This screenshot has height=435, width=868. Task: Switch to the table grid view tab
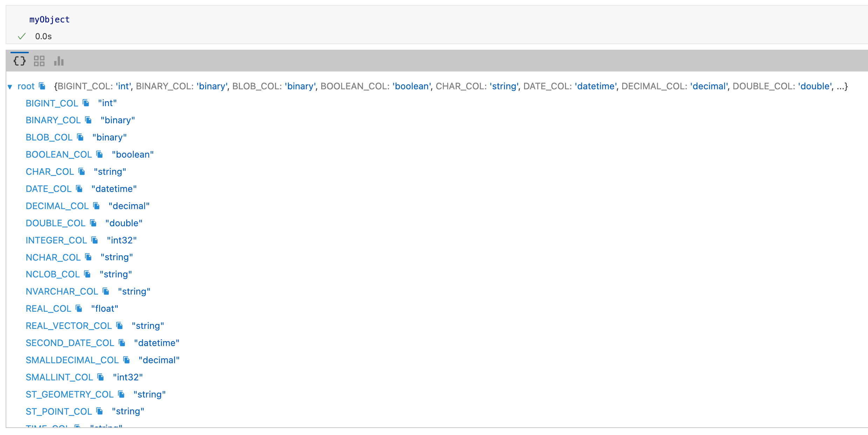click(39, 61)
